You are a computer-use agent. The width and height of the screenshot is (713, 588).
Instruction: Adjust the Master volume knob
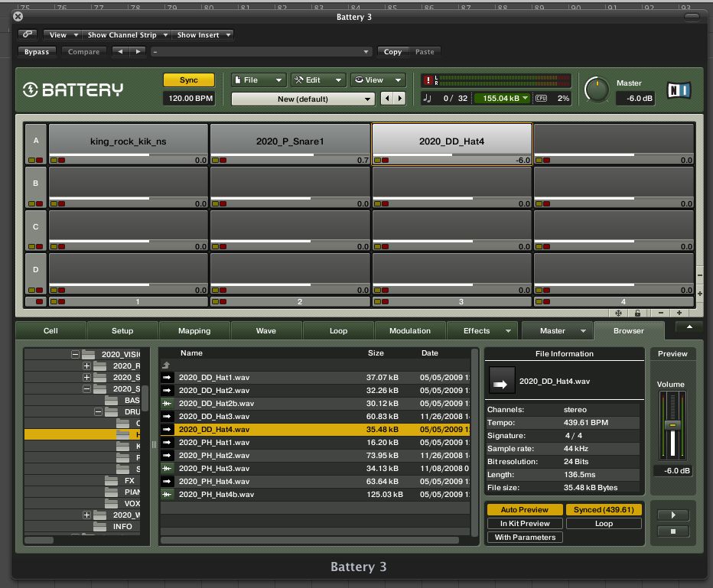(597, 89)
